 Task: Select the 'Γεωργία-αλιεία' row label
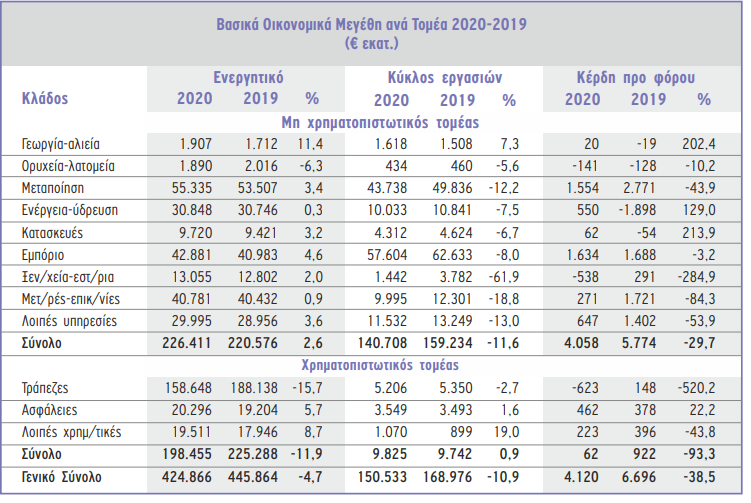tap(61, 143)
